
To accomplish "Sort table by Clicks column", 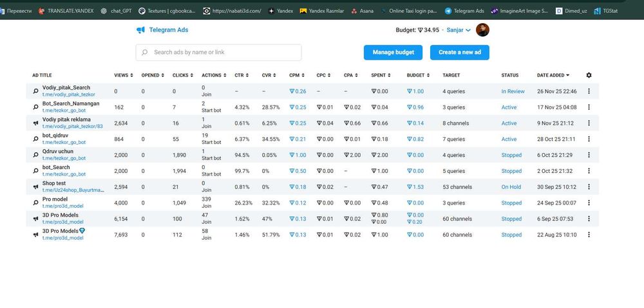I will click(x=183, y=75).
